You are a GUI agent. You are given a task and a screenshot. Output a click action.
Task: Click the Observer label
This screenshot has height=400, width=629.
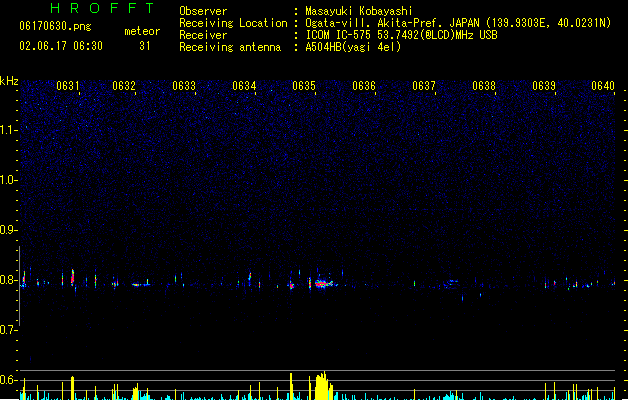point(203,11)
